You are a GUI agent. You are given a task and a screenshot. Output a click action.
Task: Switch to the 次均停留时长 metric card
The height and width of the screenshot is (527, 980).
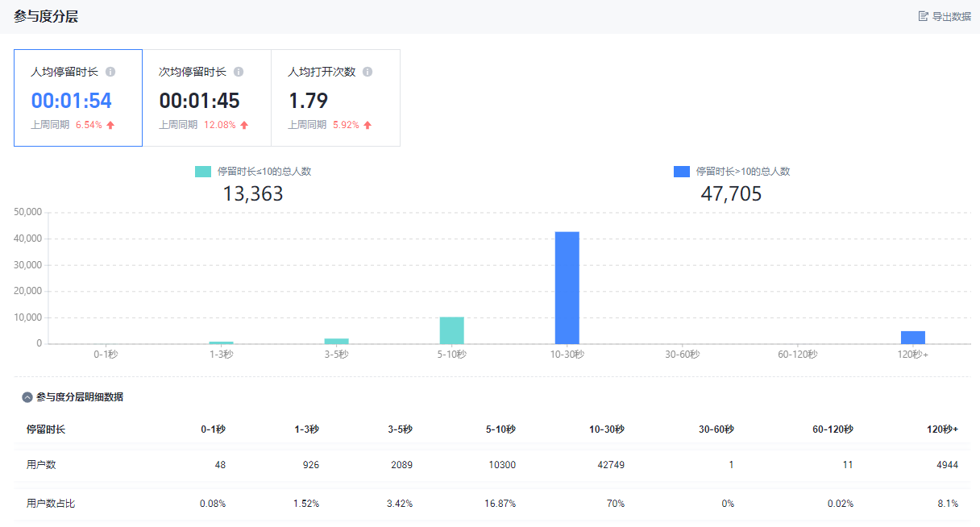coord(206,98)
